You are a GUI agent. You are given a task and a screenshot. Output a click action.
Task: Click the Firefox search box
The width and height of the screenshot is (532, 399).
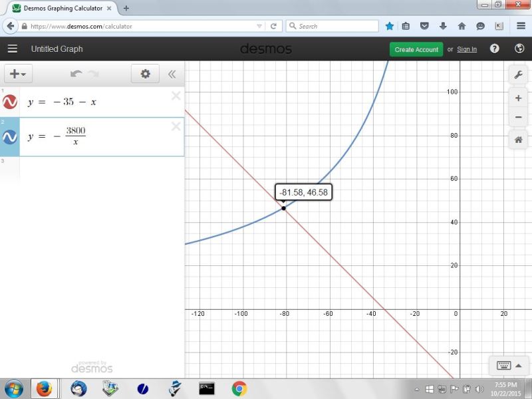click(x=332, y=26)
